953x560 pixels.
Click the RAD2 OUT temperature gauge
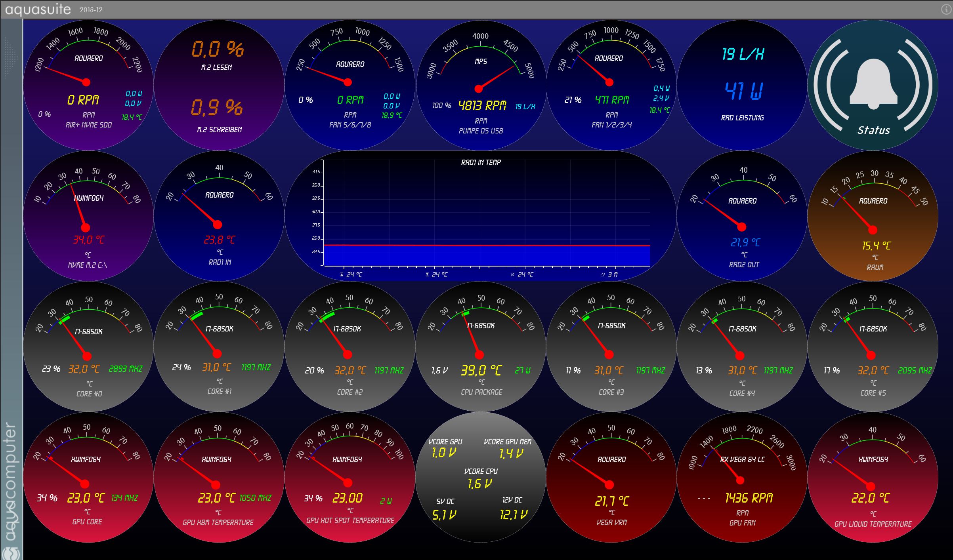[x=742, y=216]
